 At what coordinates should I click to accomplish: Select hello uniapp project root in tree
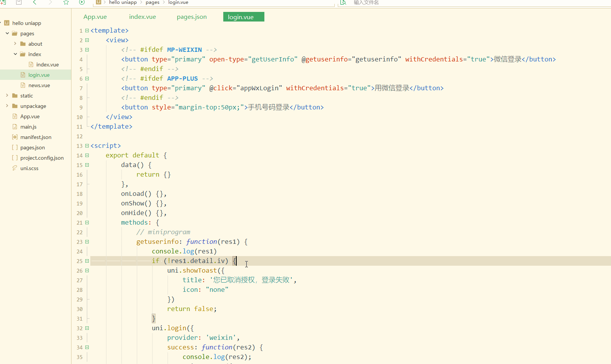(27, 23)
